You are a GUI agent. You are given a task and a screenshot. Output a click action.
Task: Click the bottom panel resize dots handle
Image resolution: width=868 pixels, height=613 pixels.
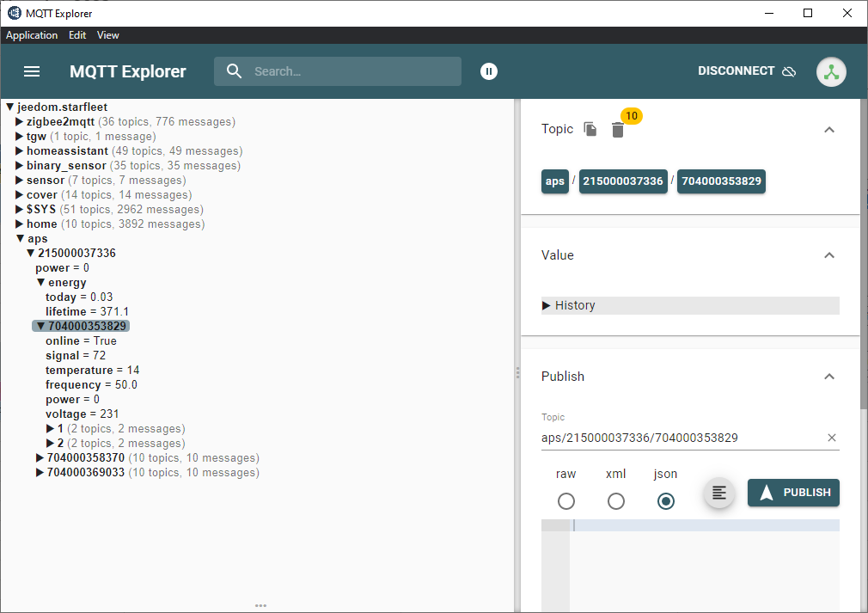coord(260,606)
